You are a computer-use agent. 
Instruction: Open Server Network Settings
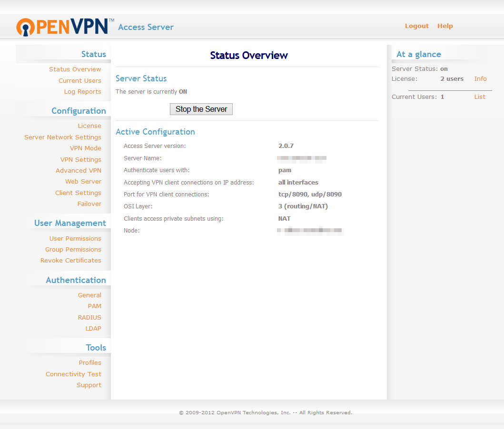click(63, 137)
